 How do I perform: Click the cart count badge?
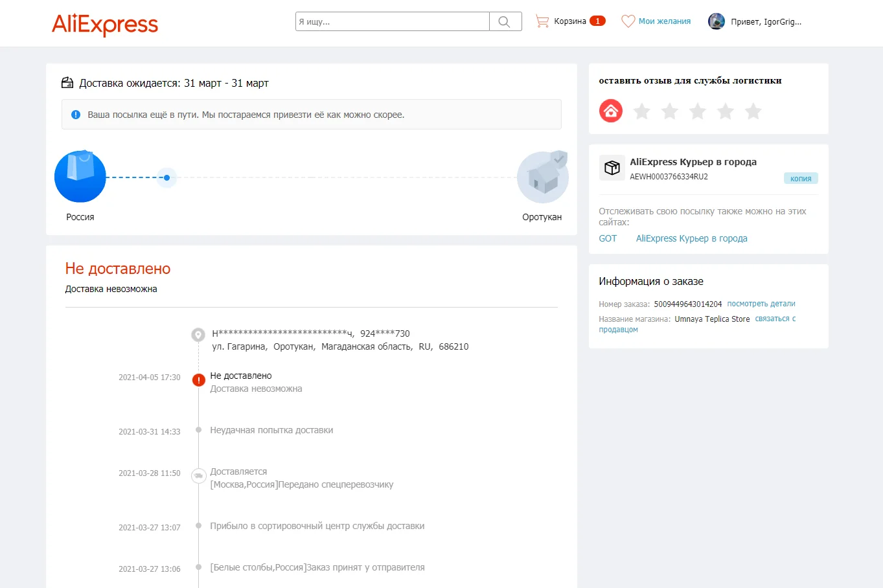pos(597,21)
